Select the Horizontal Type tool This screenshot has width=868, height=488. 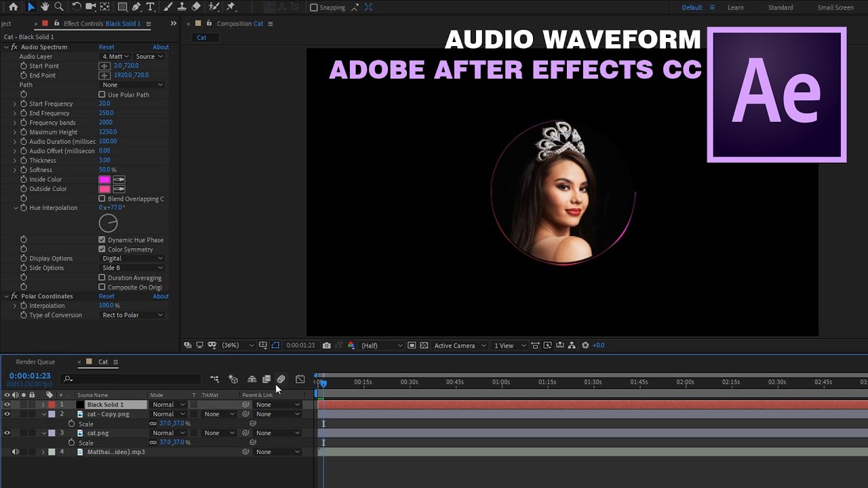coord(151,7)
